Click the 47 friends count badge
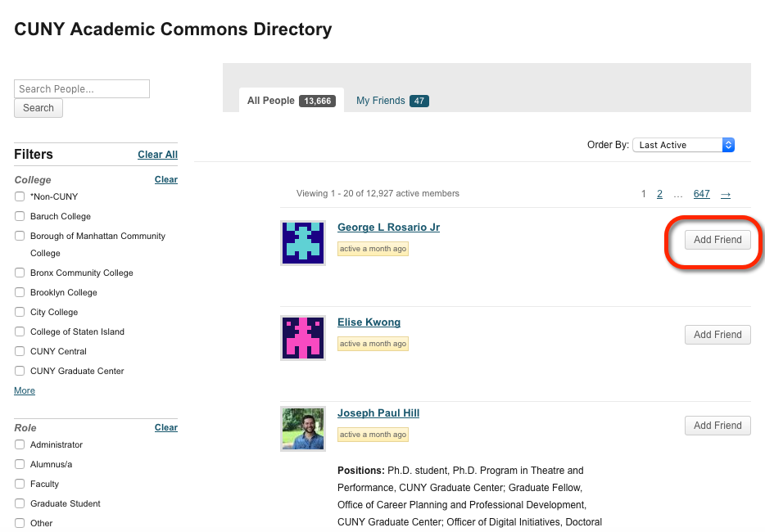The height and width of the screenshot is (532, 765). (x=419, y=101)
